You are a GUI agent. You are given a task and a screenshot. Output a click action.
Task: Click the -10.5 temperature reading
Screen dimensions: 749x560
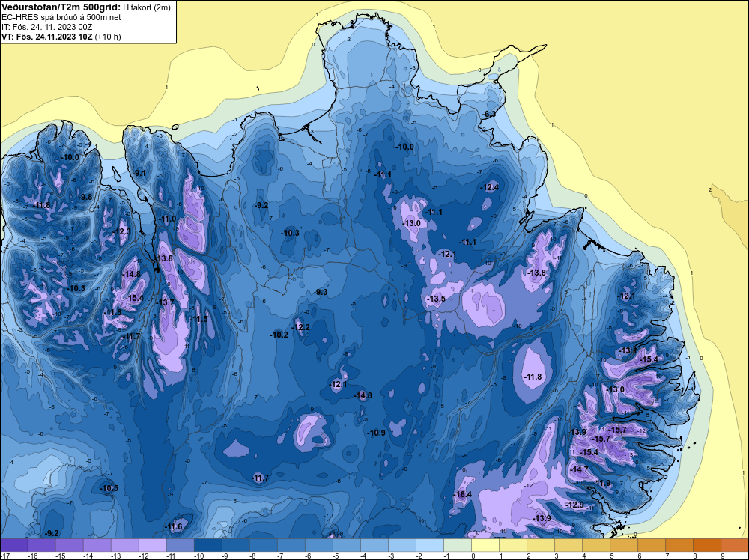109,488
